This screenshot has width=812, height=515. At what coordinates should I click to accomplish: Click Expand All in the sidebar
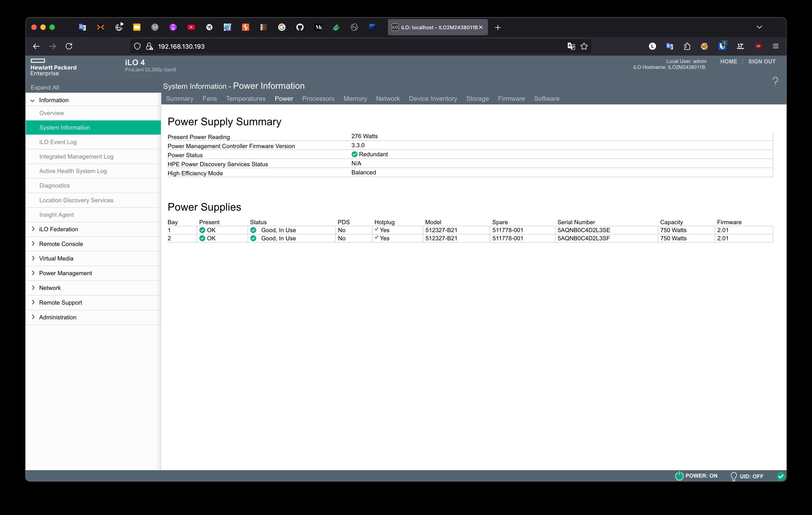pyautogui.click(x=45, y=87)
